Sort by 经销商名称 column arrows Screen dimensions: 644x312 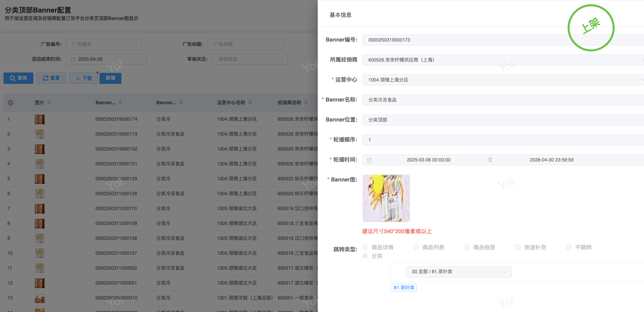pyautogui.click(x=306, y=103)
